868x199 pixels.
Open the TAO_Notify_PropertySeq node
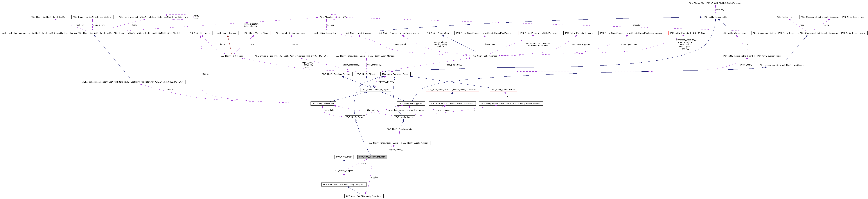tap(437, 33)
